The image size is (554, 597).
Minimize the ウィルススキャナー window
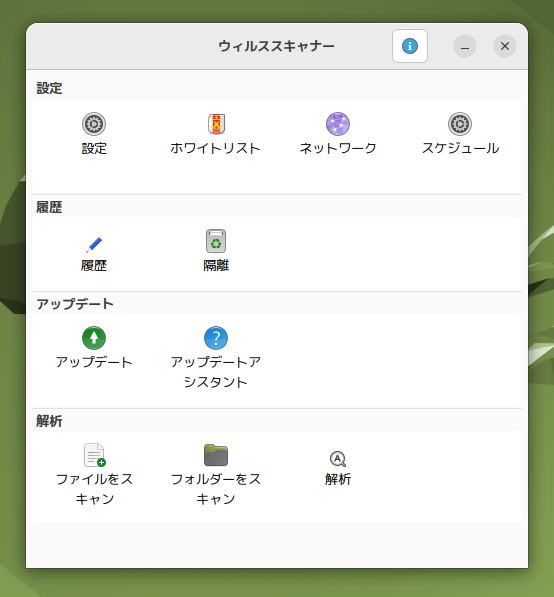click(x=465, y=46)
